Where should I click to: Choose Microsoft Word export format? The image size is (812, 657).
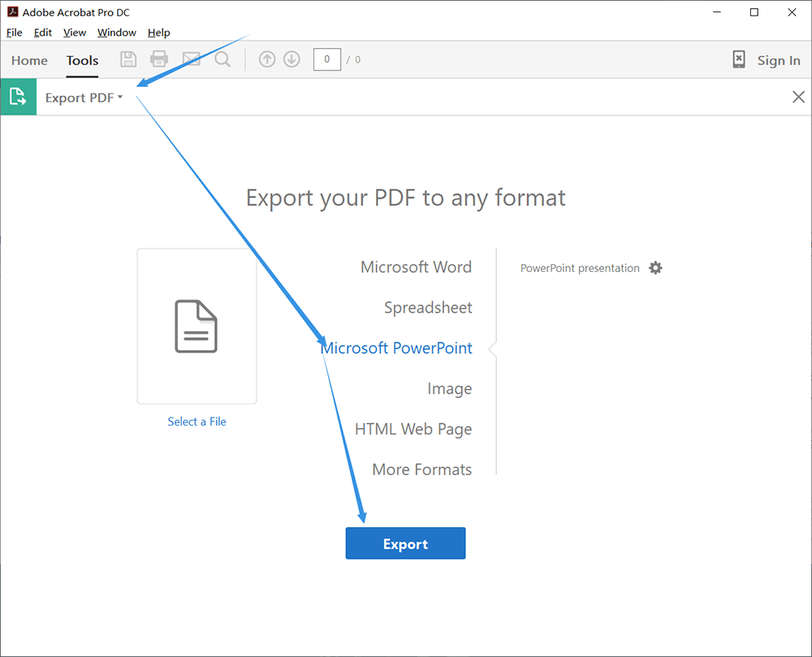click(x=416, y=267)
